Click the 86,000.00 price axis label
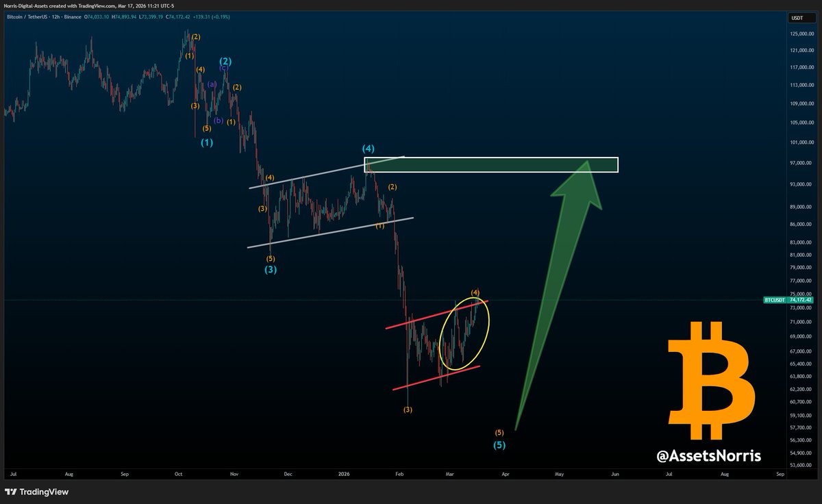The height and width of the screenshot is (504, 822). [x=802, y=225]
